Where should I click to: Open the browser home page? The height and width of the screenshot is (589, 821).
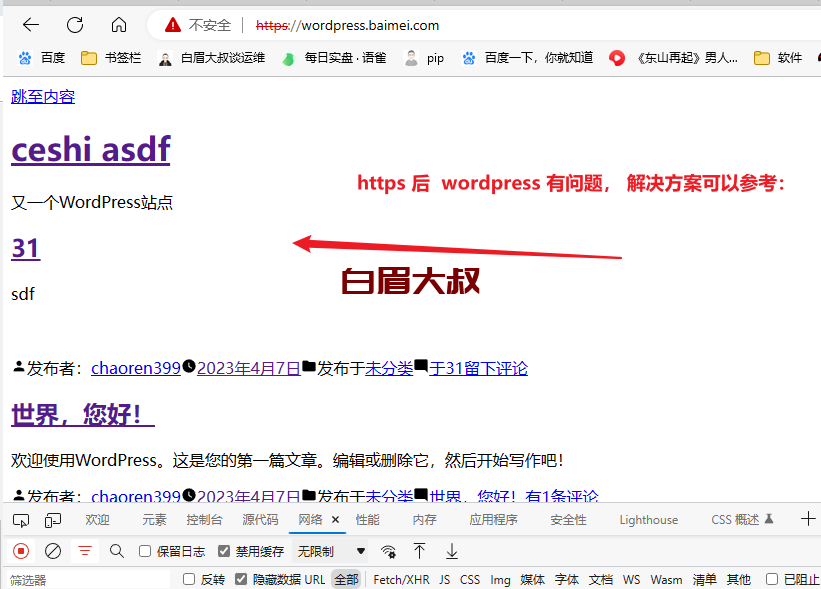point(119,25)
